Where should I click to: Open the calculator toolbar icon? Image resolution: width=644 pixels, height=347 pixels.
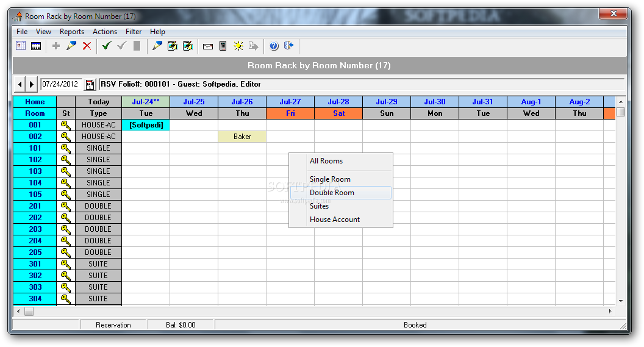coord(223,46)
